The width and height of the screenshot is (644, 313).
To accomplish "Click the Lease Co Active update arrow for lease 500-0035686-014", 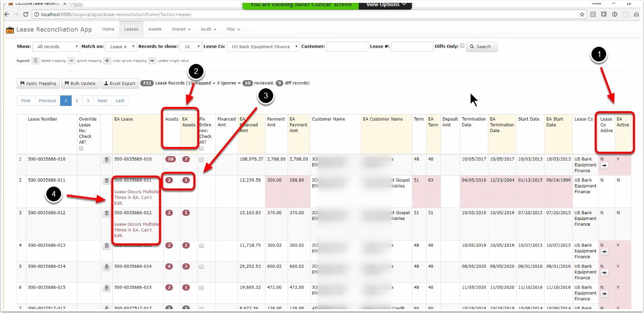I will click(x=604, y=272).
